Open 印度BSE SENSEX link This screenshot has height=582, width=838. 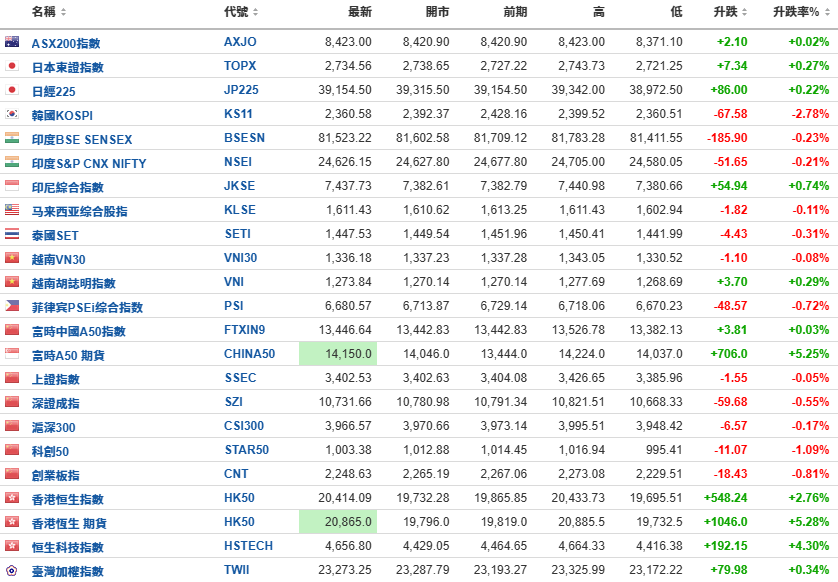point(82,139)
